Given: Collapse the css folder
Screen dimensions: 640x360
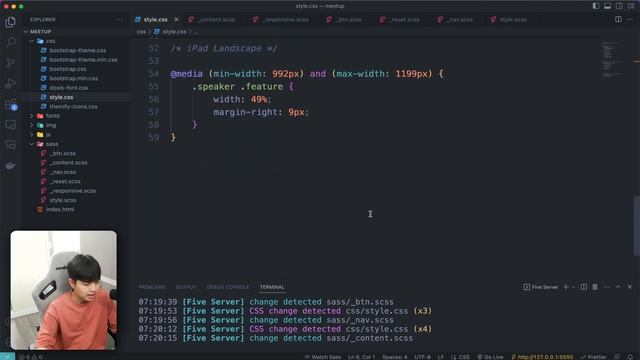Looking at the screenshot, I should click(32, 41).
